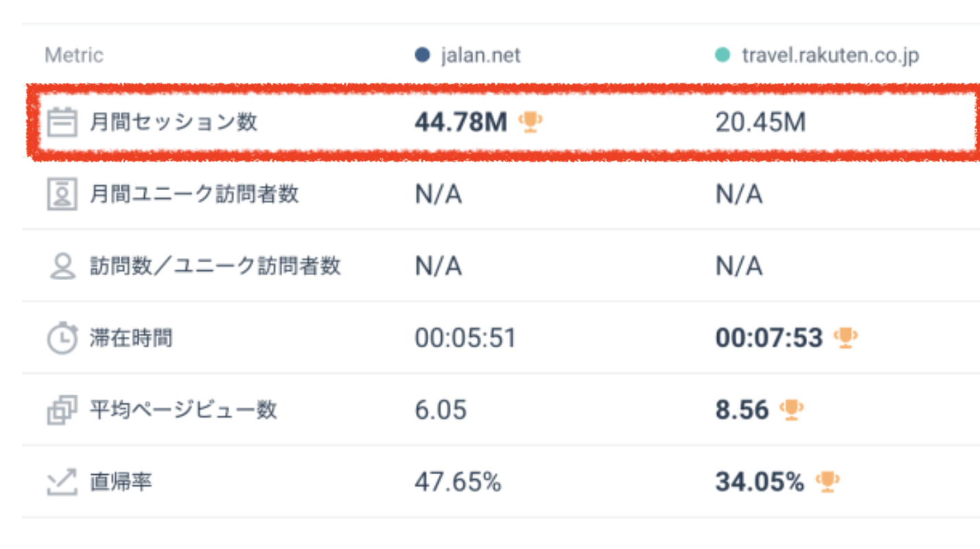
Task: Open the travel.rakuten.co.jp column header link
Action: [830, 55]
